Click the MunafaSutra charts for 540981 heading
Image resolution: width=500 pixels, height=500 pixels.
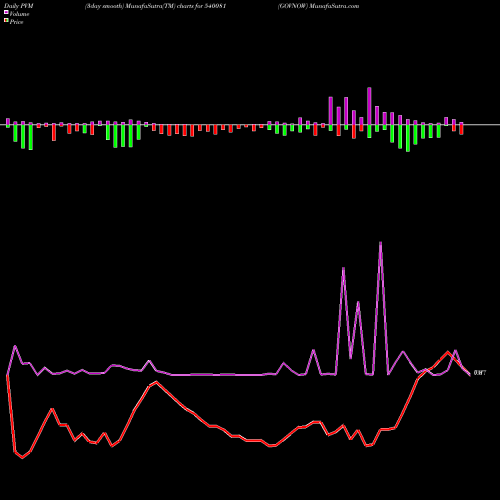tap(155, 6)
